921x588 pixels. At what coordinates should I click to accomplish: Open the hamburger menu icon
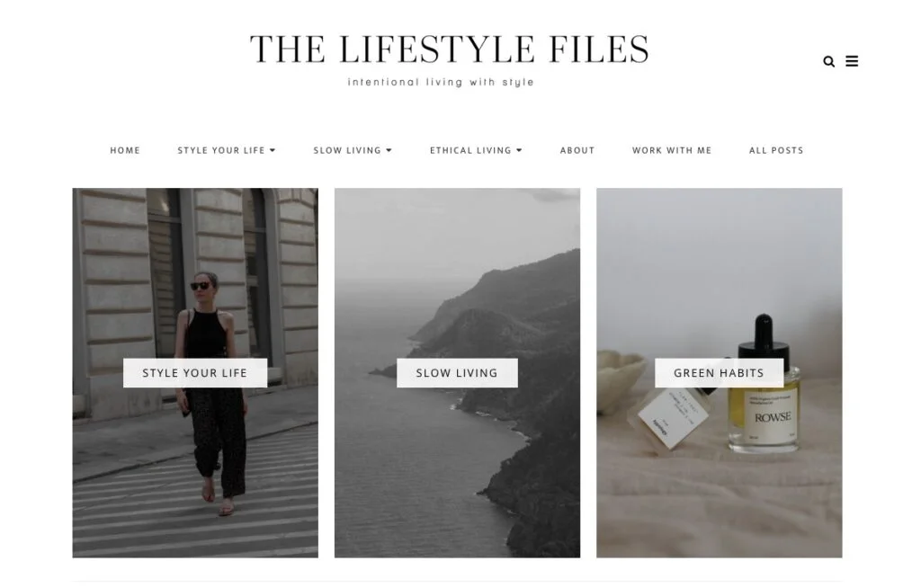pos(852,61)
